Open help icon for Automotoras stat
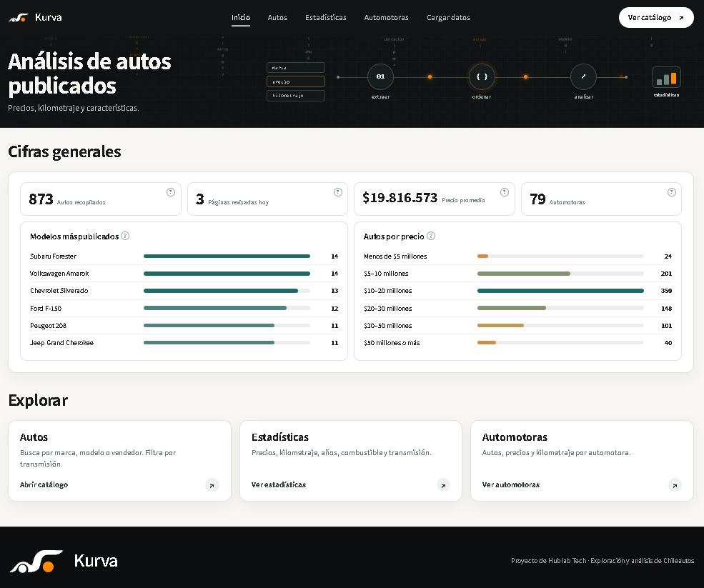The width and height of the screenshot is (704, 588). pos(672,192)
